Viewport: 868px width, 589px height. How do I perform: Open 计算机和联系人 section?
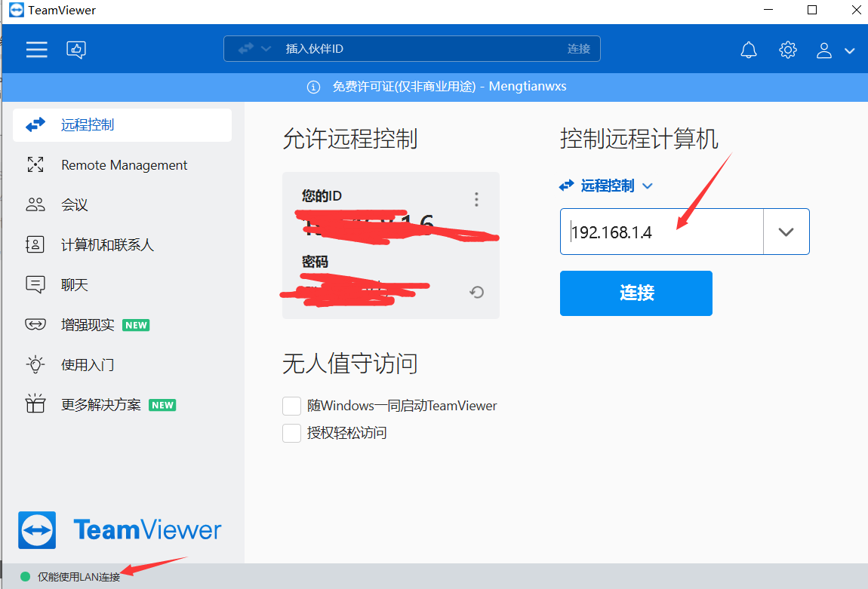point(122,244)
